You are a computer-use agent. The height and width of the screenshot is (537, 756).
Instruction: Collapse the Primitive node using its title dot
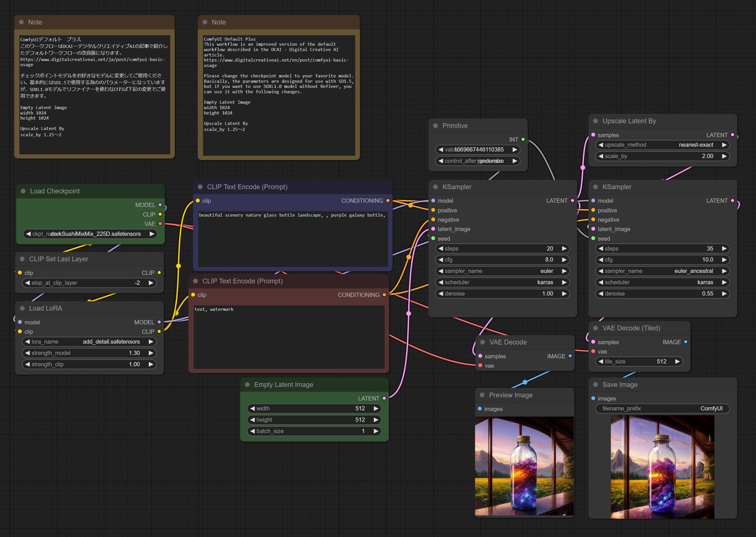tap(435, 126)
